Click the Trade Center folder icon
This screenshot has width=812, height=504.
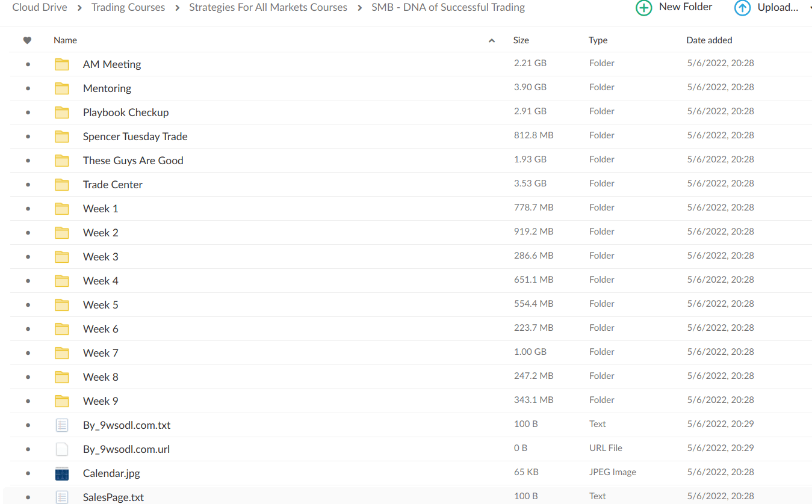(x=61, y=185)
